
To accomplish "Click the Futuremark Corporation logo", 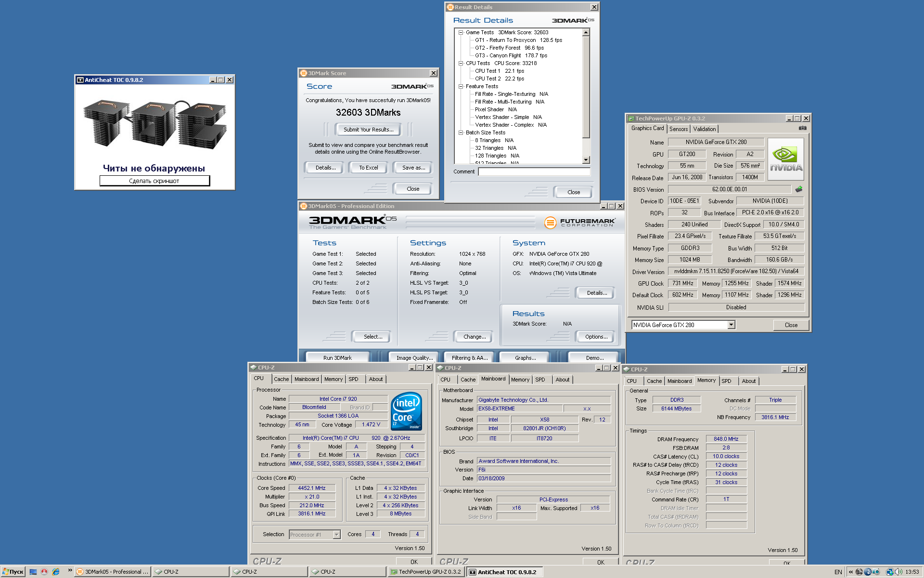I will tap(580, 223).
